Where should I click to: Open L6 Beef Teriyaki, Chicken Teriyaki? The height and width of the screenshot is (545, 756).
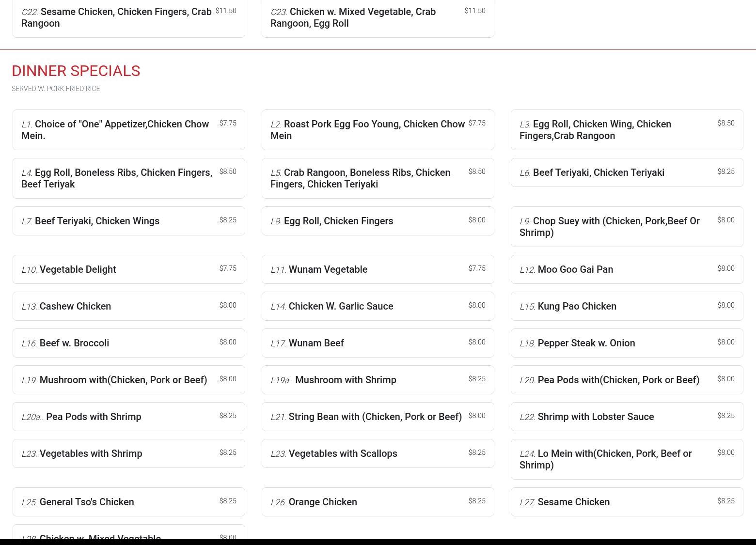[627, 172]
